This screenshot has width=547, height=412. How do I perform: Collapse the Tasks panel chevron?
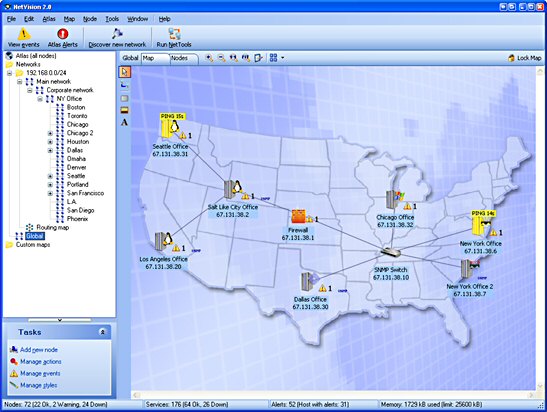coord(103,332)
